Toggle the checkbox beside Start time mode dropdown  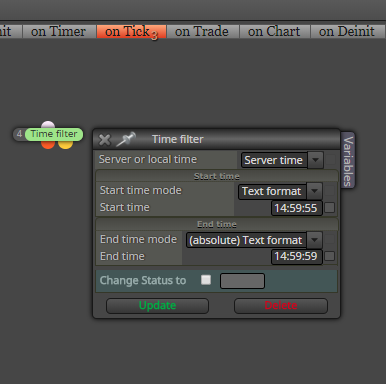329,191
